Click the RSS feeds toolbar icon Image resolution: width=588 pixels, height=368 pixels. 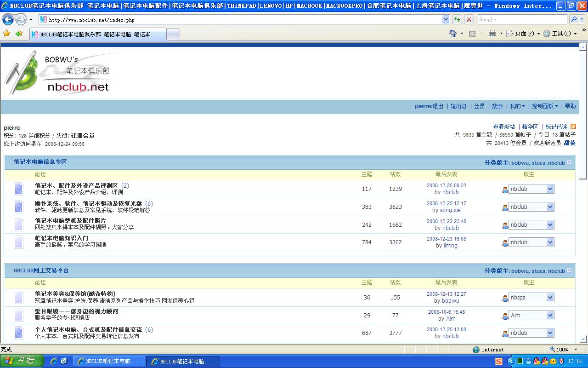472,34
